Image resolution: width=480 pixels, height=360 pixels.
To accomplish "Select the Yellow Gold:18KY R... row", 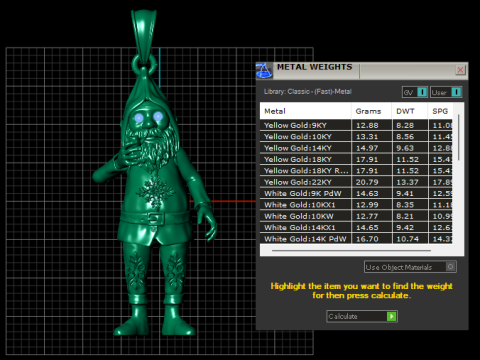I will 356,171.
